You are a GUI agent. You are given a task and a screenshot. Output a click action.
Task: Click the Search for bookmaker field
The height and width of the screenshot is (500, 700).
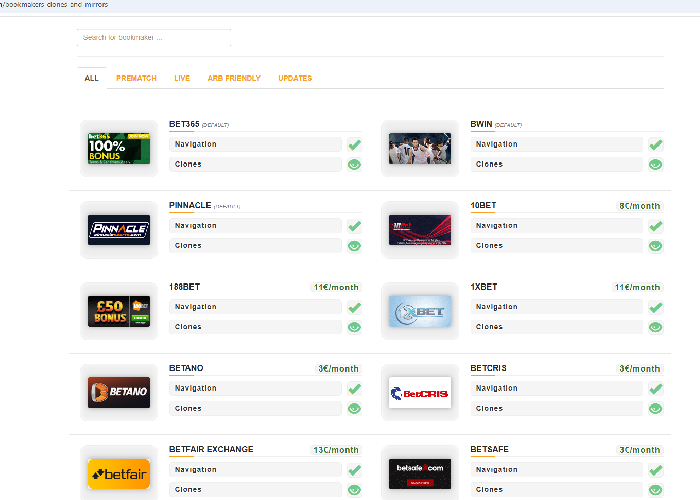pyautogui.click(x=154, y=38)
